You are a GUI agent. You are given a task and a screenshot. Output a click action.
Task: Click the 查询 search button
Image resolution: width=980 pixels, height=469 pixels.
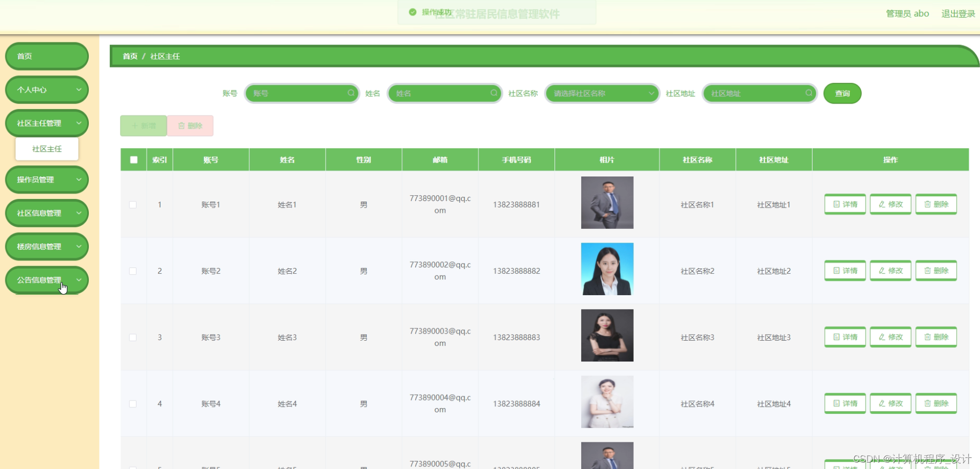point(842,94)
